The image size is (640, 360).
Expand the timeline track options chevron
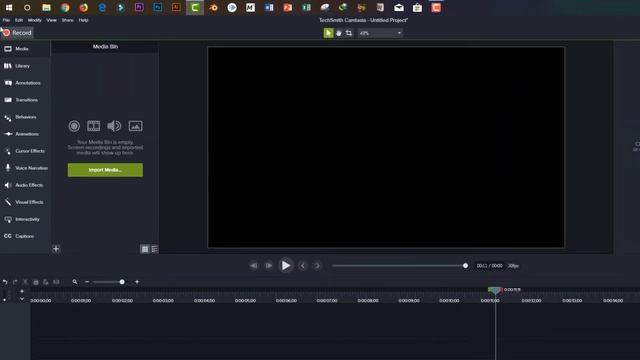click(x=22, y=299)
